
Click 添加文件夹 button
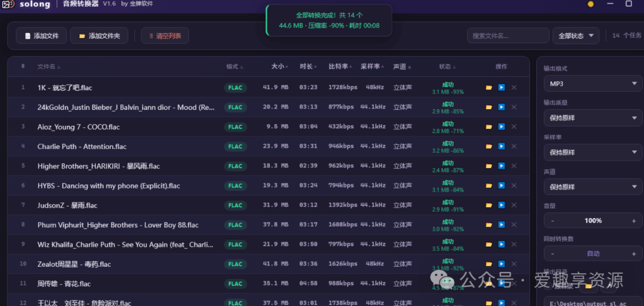tap(99, 36)
